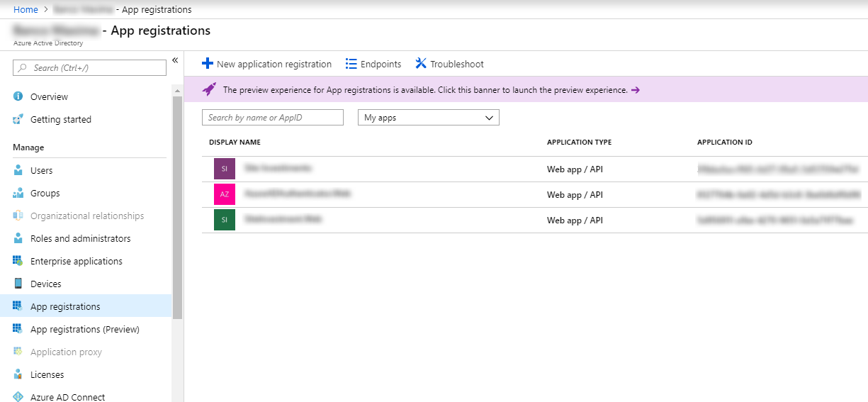Screen dimensions: 868x402
Task: Click the Search by name or AppID field
Action: 272,118
